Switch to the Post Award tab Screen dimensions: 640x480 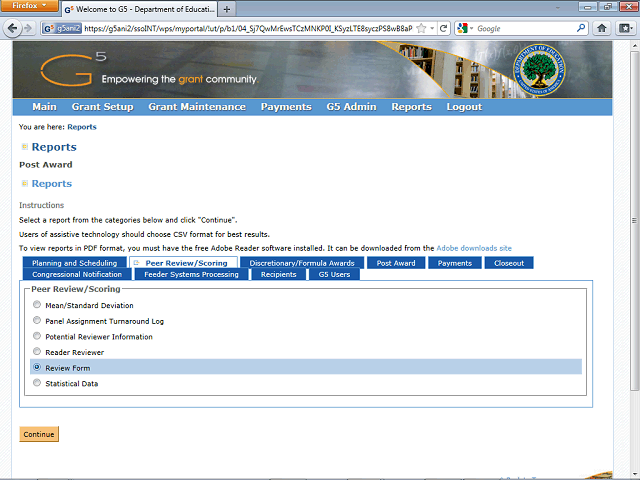[396, 263]
